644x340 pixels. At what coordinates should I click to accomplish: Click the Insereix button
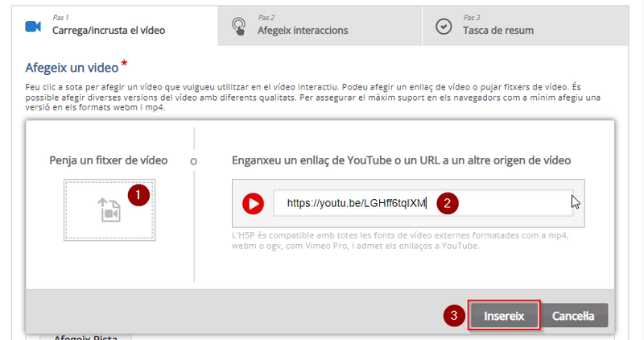pyautogui.click(x=504, y=316)
